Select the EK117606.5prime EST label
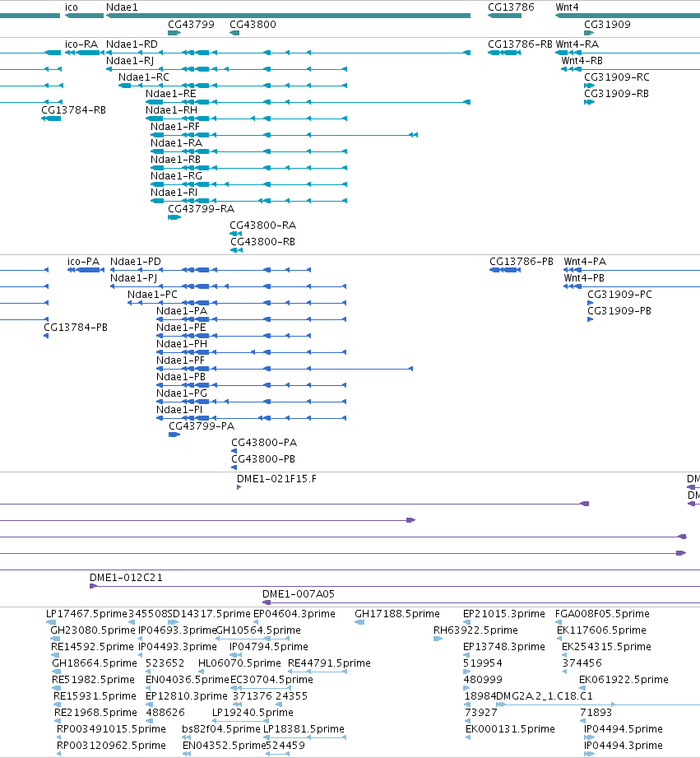Viewport: 700px width, 758px height. (601, 630)
